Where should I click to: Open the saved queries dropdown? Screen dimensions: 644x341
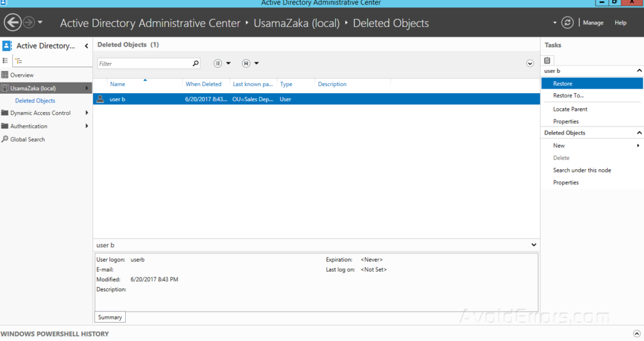[x=250, y=64]
